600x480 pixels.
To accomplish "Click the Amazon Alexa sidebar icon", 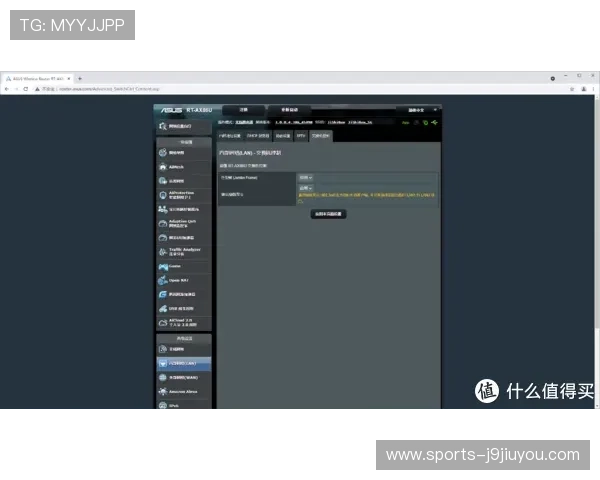I will 163,392.
